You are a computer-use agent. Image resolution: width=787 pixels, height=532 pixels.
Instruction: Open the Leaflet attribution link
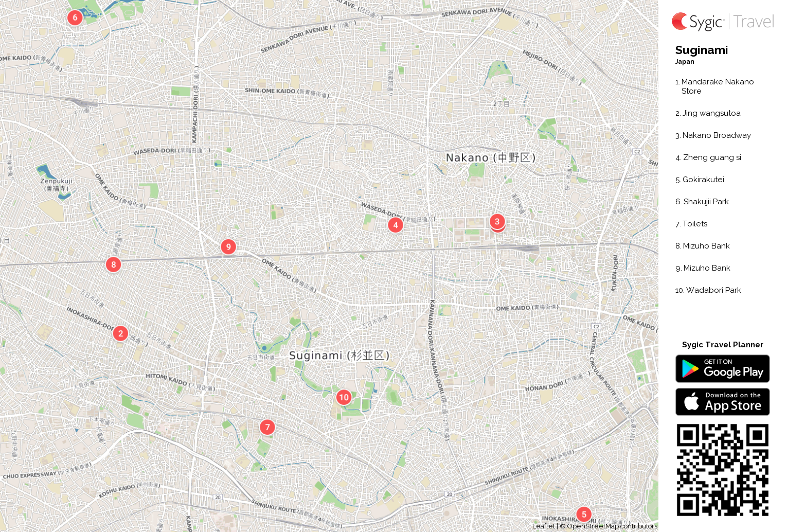pyautogui.click(x=543, y=526)
